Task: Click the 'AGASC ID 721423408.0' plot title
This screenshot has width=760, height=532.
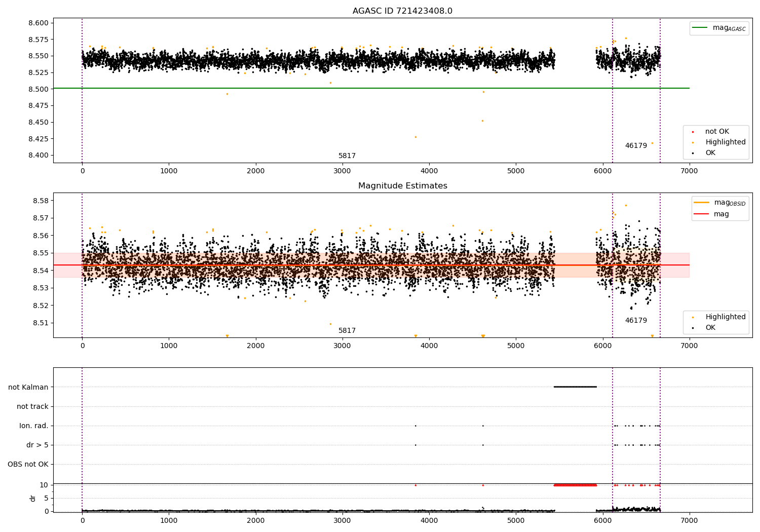Action: [402, 11]
